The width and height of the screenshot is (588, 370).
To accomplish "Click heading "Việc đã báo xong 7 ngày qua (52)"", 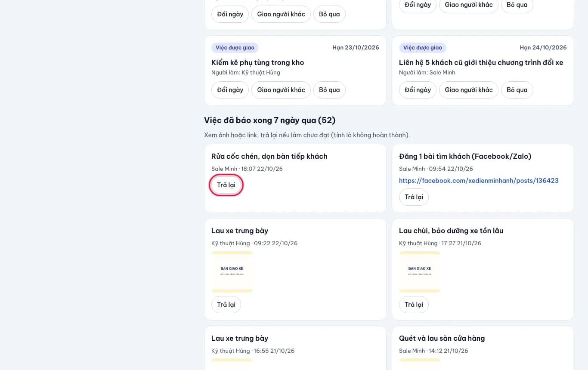I will tap(270, 120).
